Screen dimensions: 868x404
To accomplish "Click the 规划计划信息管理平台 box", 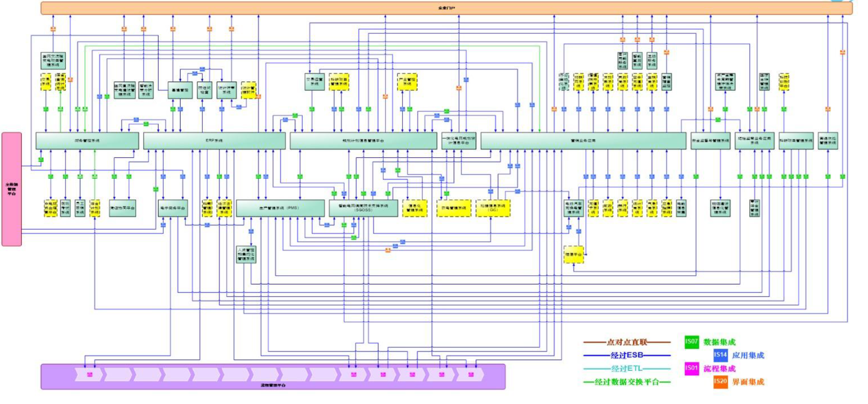I will (363, 141).
